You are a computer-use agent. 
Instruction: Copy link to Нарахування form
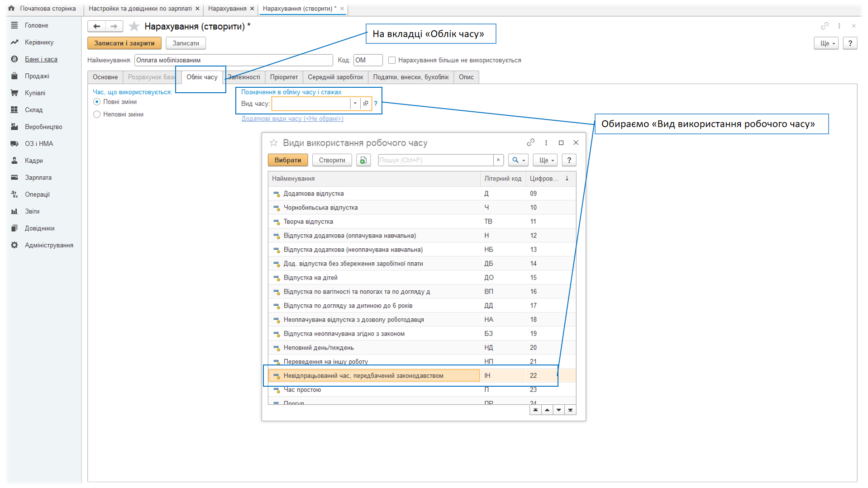(825, 26)
